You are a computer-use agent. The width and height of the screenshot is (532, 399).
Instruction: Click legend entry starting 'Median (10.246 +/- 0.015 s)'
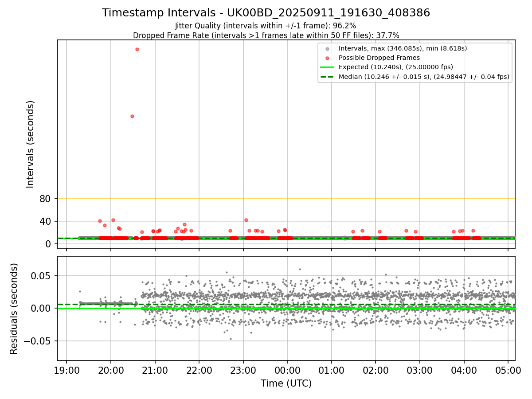(424, 77)
